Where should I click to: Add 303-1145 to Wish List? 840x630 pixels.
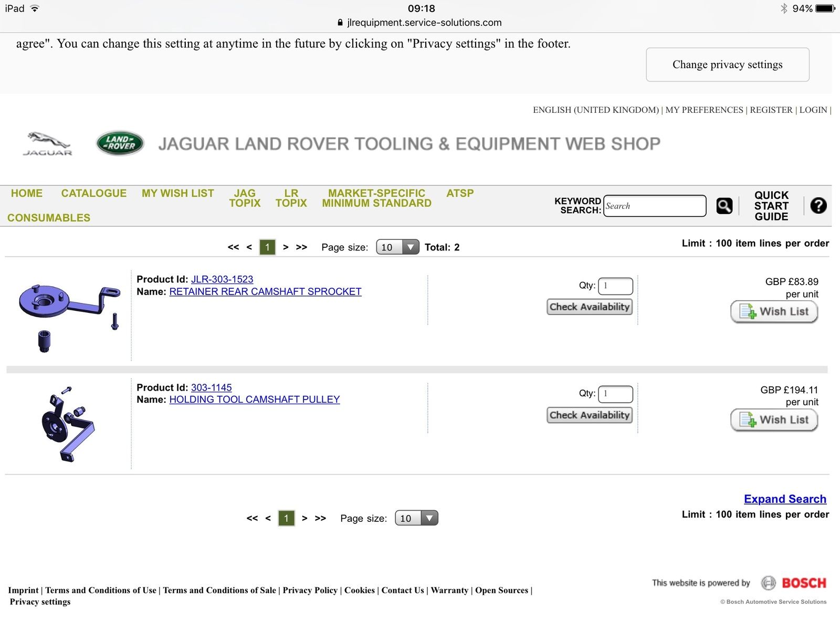(774, 420)
